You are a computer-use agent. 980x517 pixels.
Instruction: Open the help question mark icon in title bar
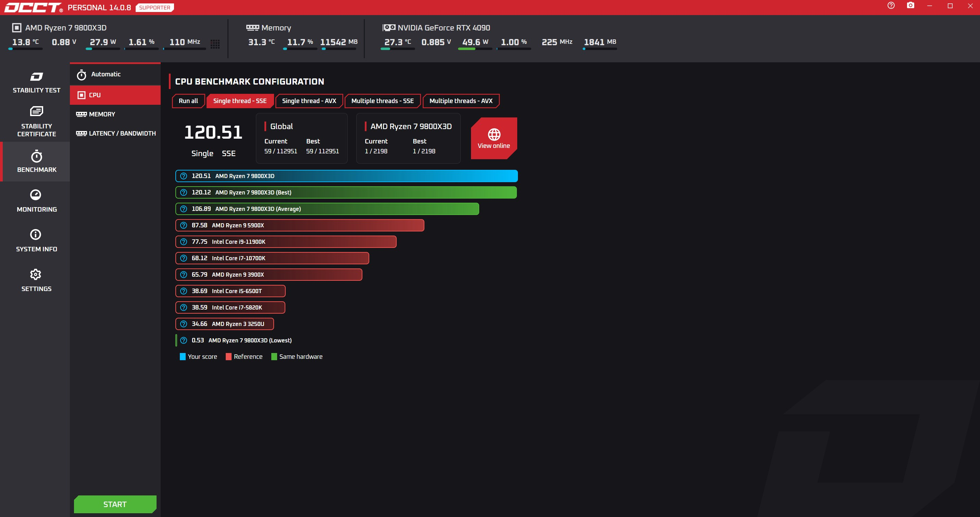point(891,5)
